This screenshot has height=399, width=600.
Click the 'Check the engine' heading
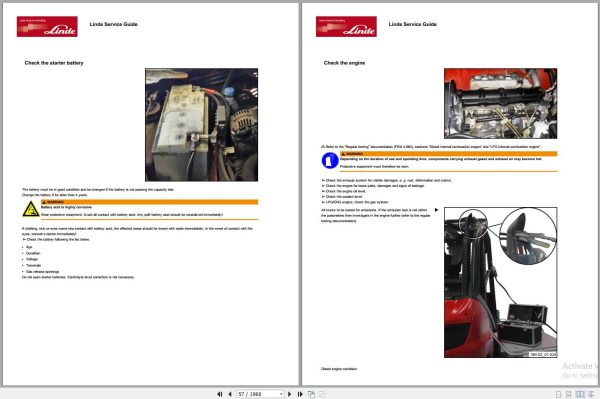click(344, 63)
